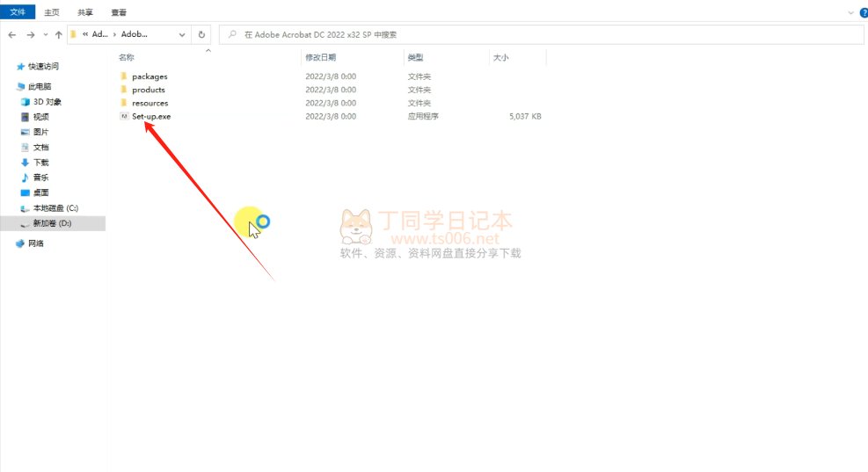The width and height of the screenshot is (868, 472).
Task: Select the packages folder icon
Action: [124, 76]
